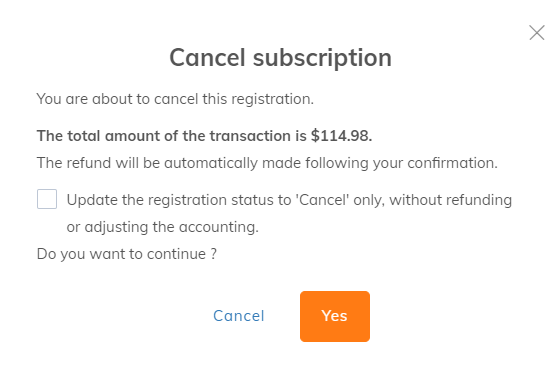
Task: Select the word 'subscription' in the title
Action: 322,58
